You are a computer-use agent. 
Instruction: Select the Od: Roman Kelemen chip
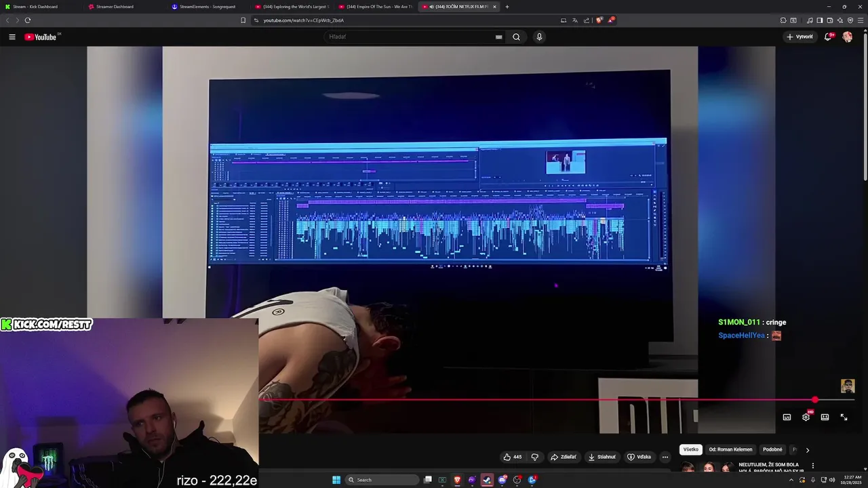coord(730,449)
